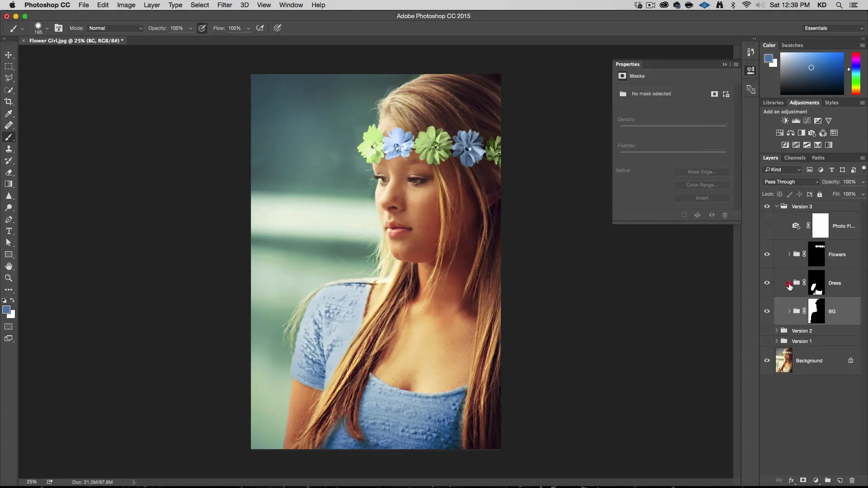
Task: Select the Move tool
Action: tap(8, 54)
